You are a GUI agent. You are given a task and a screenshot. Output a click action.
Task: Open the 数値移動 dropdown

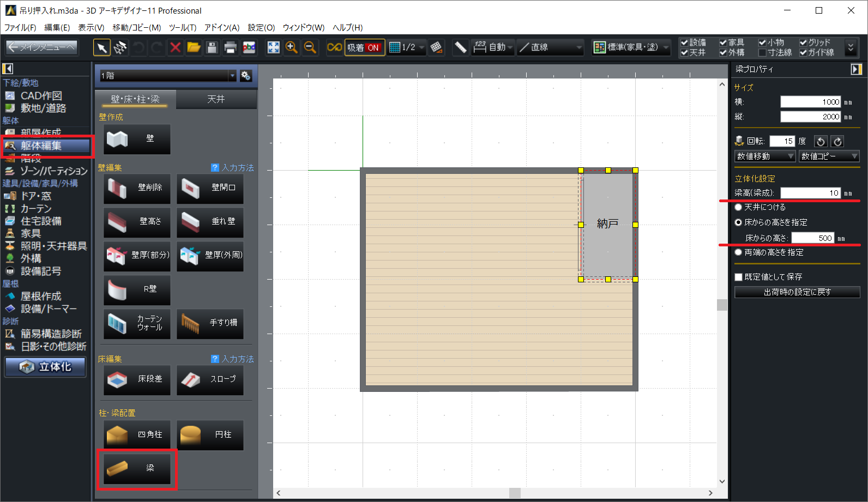pos(765,156)
